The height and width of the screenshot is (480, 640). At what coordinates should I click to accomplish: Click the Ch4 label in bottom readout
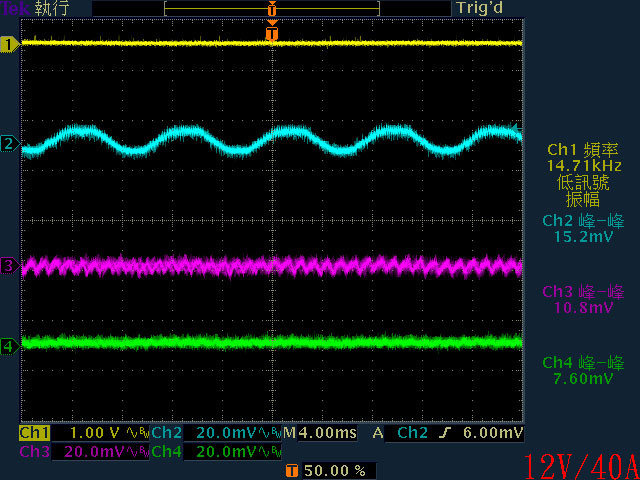coord(167,452)
